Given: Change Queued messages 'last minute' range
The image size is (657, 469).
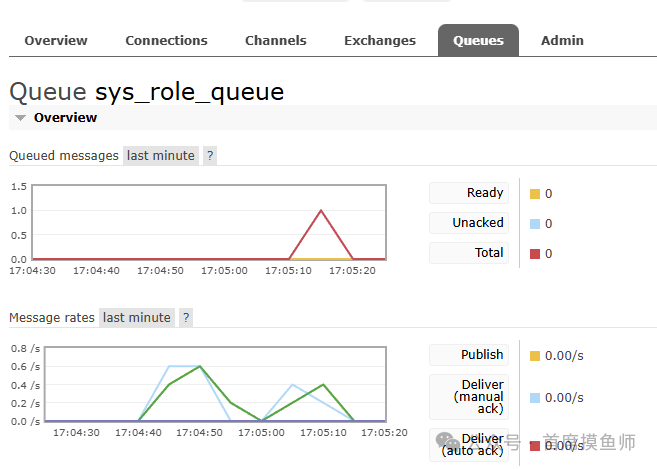Looking at the screenshot, I should [160, 156].
